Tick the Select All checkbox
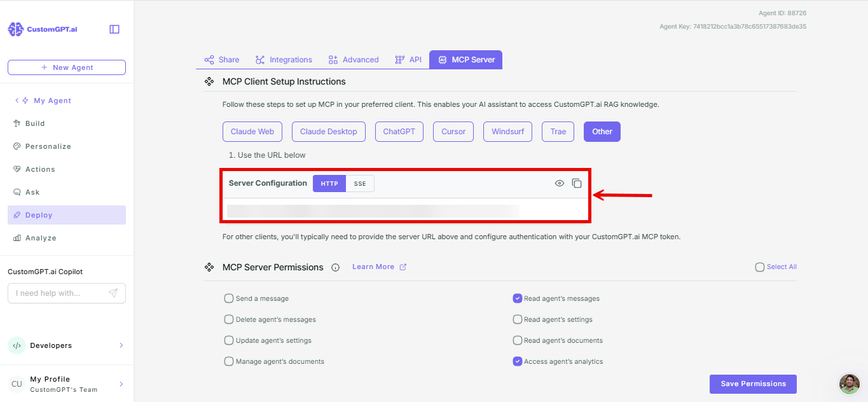 coord(760,267)
